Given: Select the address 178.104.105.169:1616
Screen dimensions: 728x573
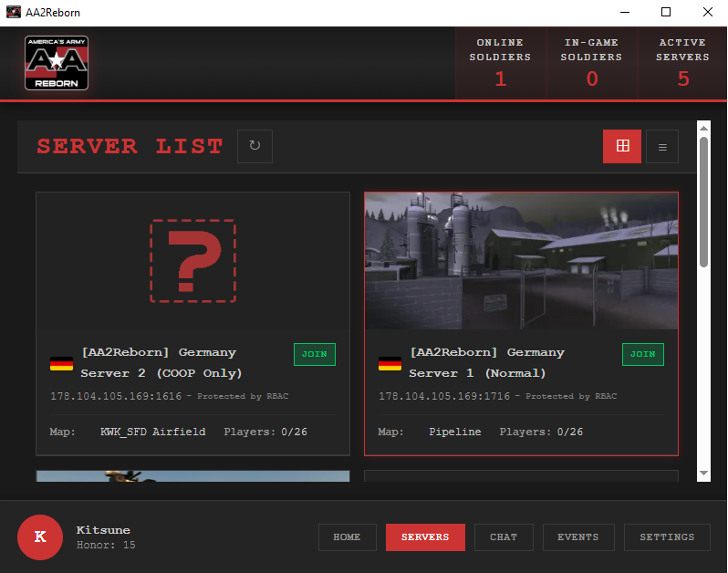Looking at the screenshot, I should click(x=116, y=396).
